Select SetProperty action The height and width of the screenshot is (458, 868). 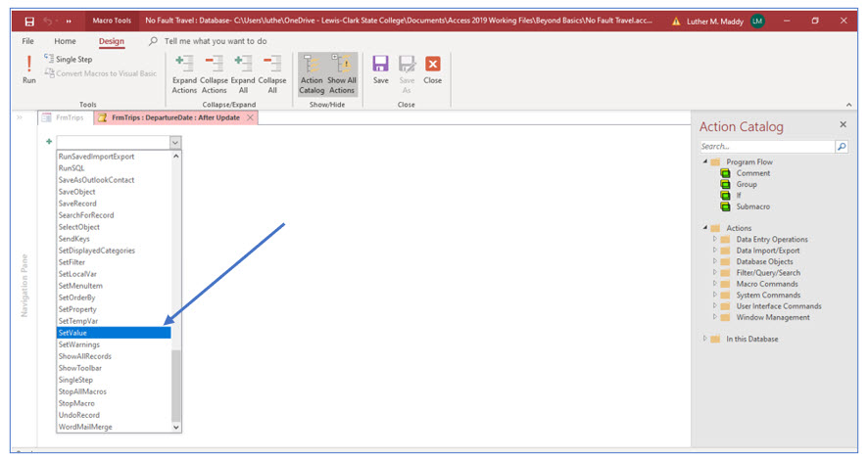[x=114, y=309]
